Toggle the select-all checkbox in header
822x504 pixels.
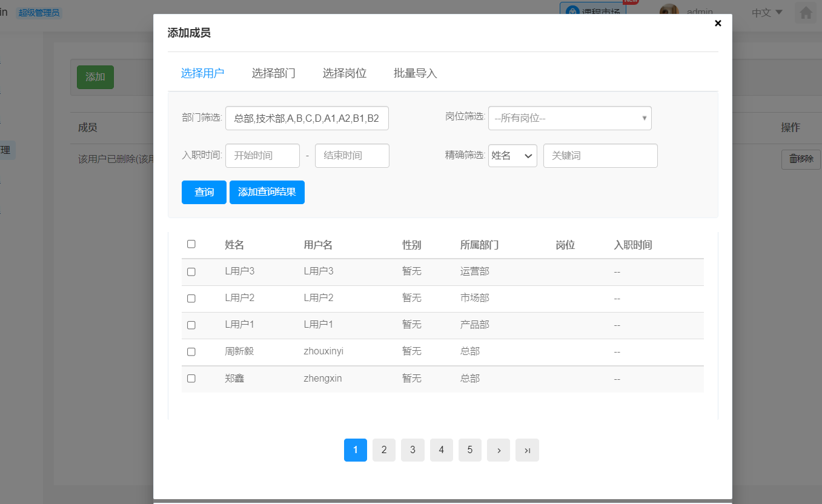pos(191,244)
